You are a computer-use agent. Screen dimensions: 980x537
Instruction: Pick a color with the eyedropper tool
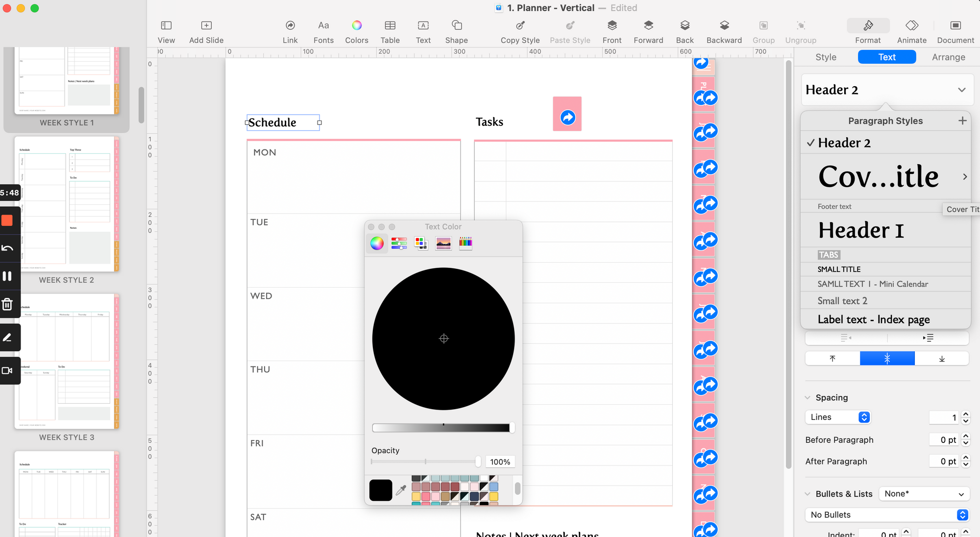[x=401, y=490]
